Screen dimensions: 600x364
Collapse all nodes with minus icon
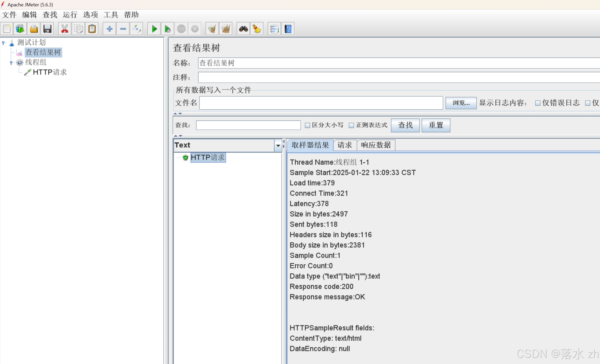123,29
